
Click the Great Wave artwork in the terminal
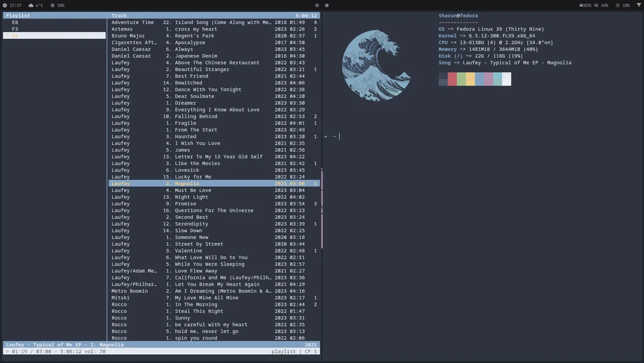point(376,66)
